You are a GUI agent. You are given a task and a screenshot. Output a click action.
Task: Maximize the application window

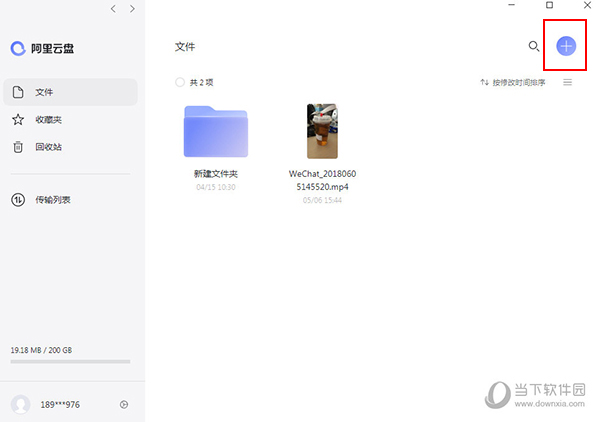[549, 5]
